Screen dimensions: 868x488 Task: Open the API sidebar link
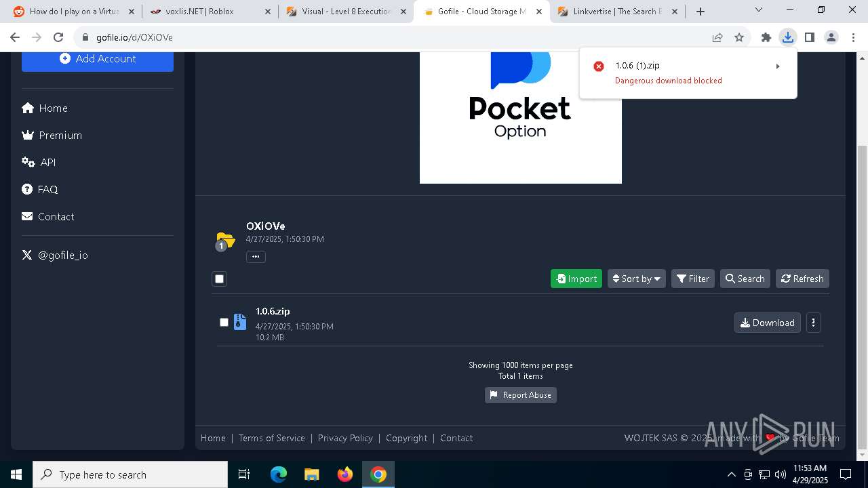point(39,163)
